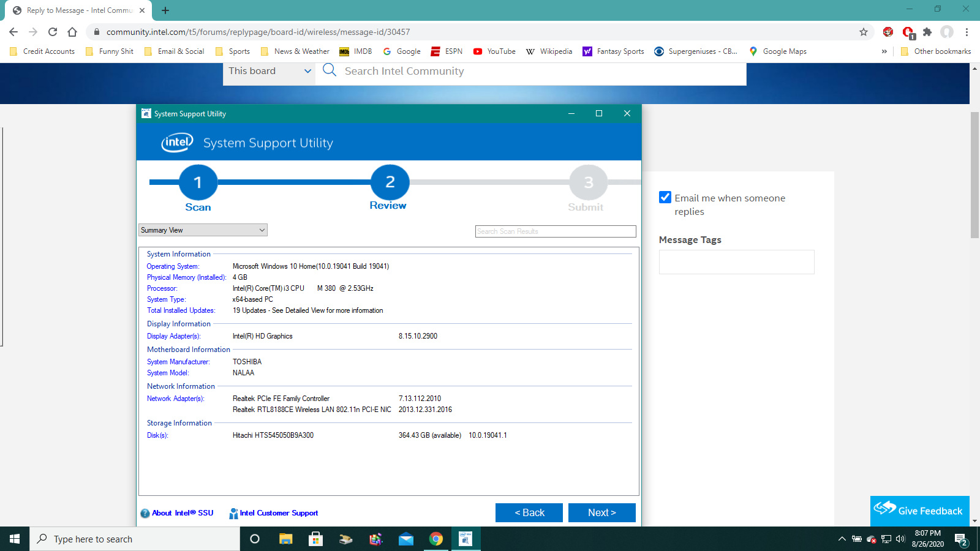This screenshot has width=980, height=551.
Task: Open the This board search scope dropdown
Action: pyautogui.click(x=268, y=71)
